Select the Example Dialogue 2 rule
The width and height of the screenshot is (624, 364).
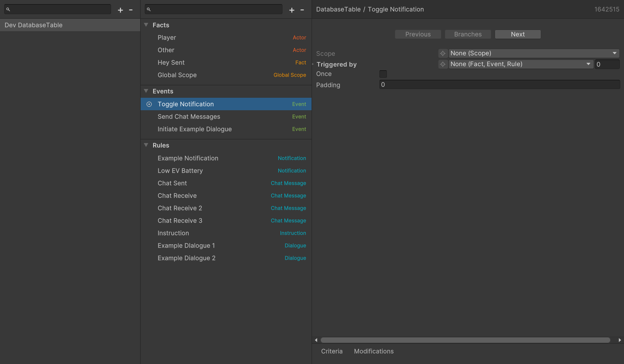(x=226, y=258)
